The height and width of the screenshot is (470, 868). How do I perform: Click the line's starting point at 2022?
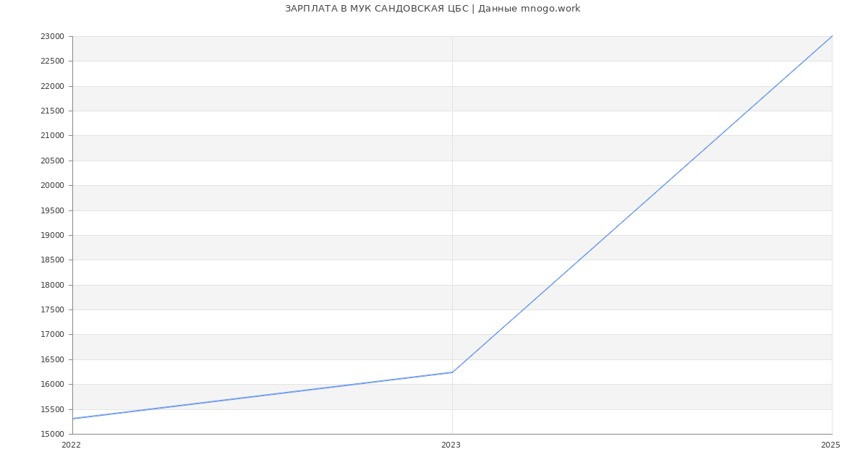point(73,419)
